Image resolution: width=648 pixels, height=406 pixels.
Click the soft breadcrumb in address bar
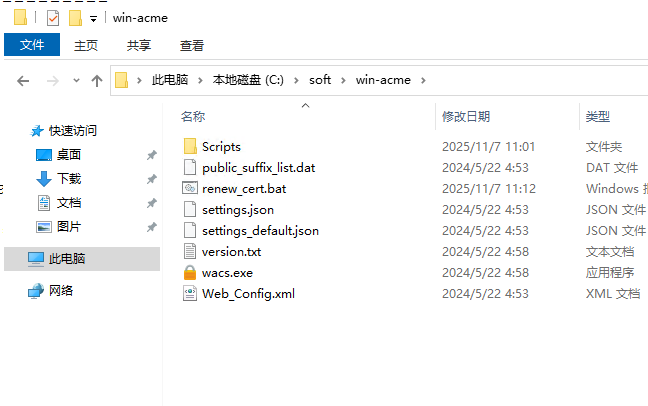click(321, 80)
